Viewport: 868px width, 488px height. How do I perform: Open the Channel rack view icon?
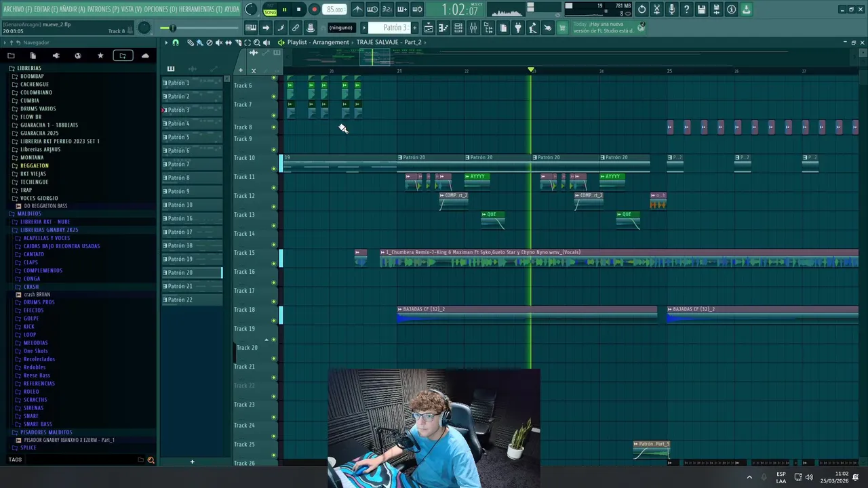click(x=458, y=28)
